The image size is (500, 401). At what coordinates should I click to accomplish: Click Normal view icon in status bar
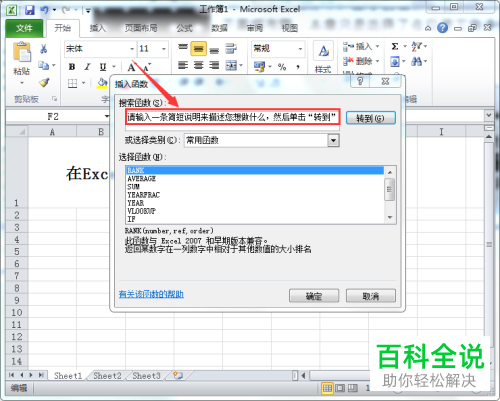[327, 388]
